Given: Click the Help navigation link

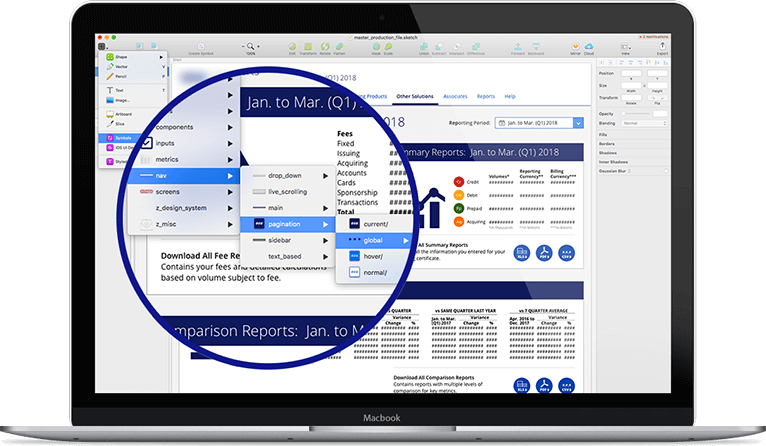Looking at the screenshot, I should tap(510, 96).
